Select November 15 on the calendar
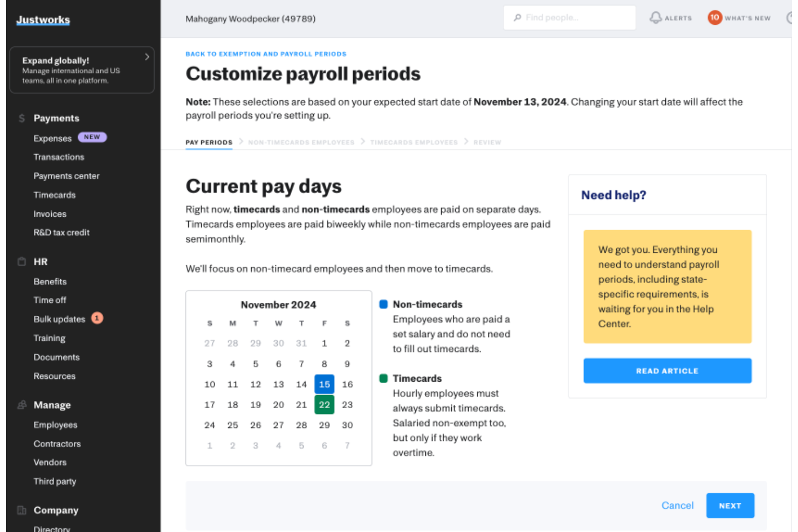 click(x=324, y=384)
